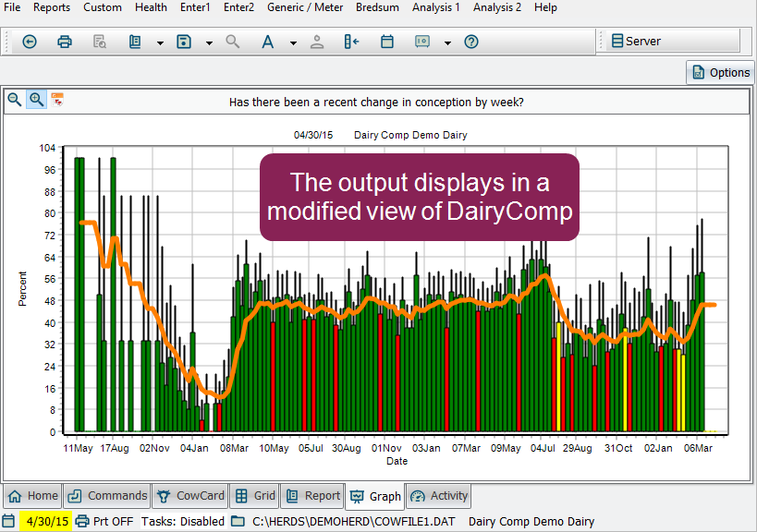Click the zoom out magnifier icon
757x532 pixels.
pyautogui.click(x=16, y=100)
